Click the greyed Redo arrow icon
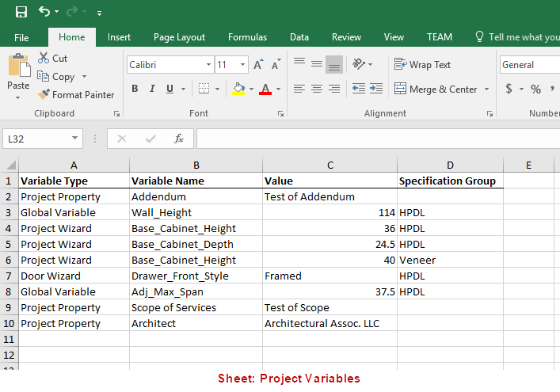Screen dimensions: 560x392 pos(72,12)
